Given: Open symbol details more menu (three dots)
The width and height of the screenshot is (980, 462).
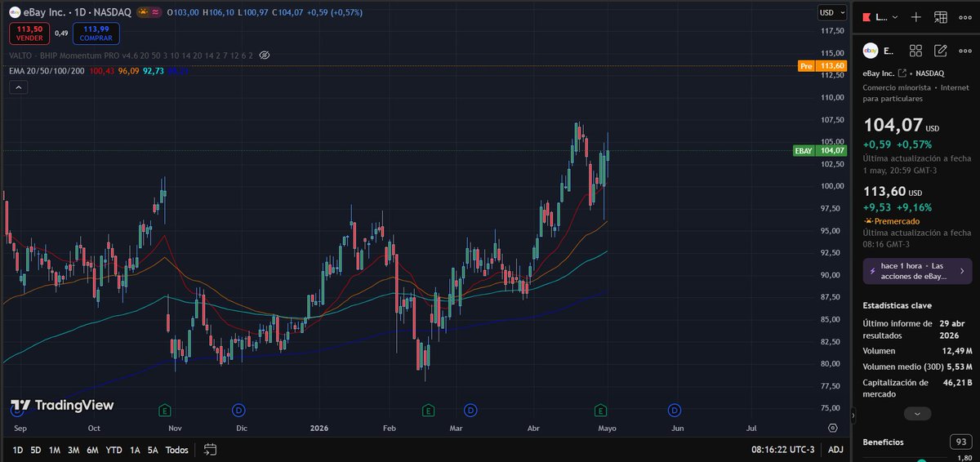Looking at the screenshot, I should pos(964,51).
